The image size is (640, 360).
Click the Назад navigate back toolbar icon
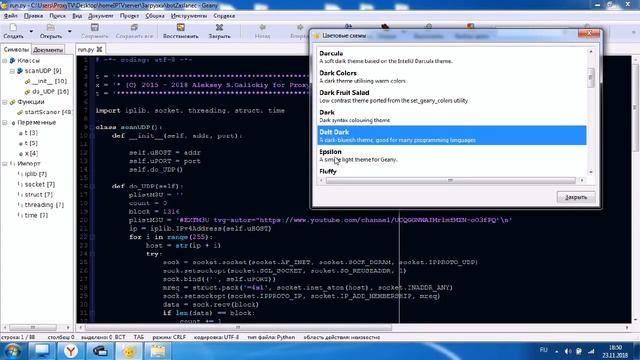[x=262, y=31]
